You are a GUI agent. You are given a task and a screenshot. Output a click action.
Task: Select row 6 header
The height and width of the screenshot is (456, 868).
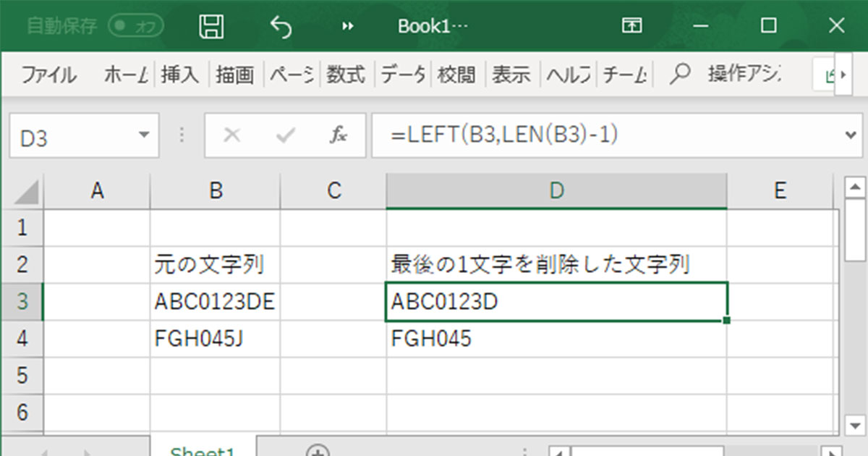point(22,413)
